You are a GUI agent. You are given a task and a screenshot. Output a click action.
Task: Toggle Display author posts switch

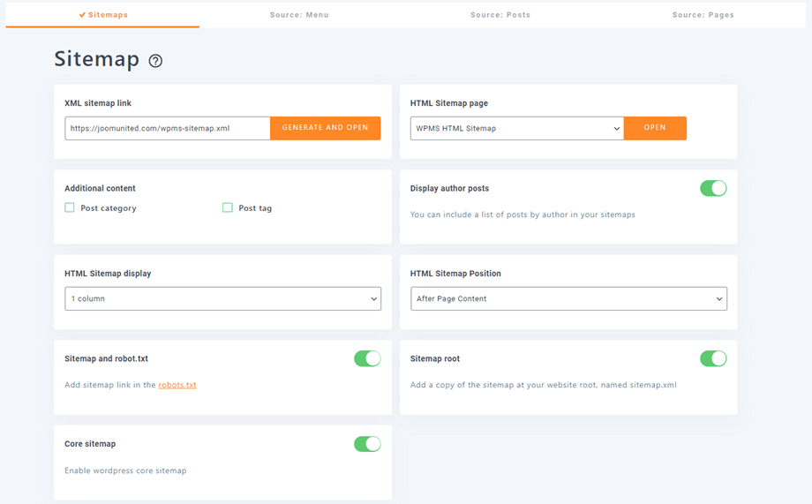tap(713, 188)
